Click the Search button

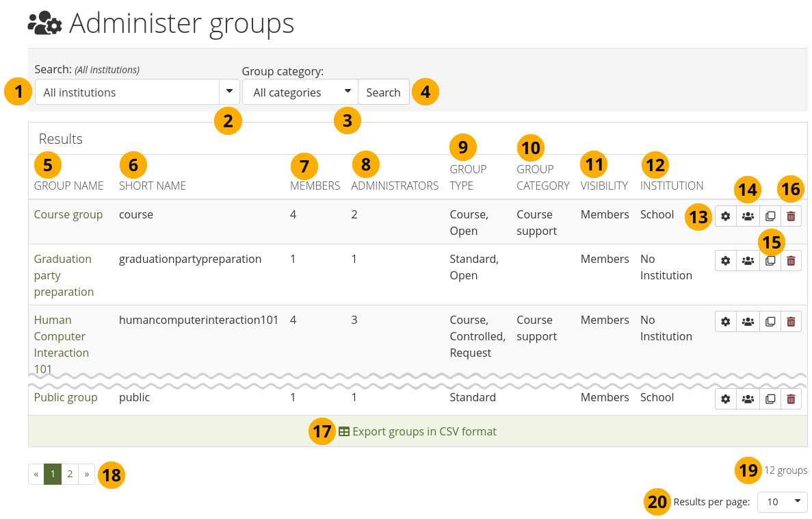383,92
